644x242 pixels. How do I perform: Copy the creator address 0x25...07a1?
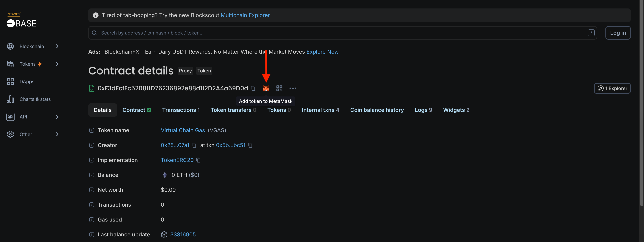point(194,145)
